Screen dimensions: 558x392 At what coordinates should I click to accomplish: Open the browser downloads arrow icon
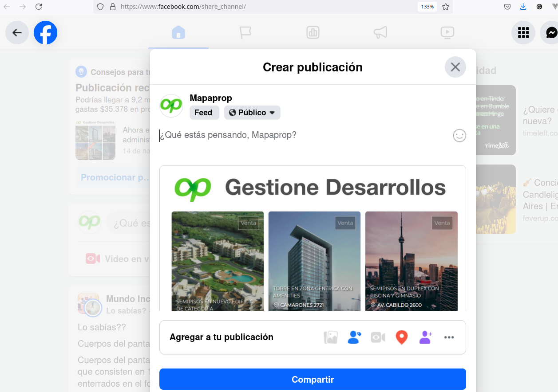pyautogui.click(x=523, y=7)
